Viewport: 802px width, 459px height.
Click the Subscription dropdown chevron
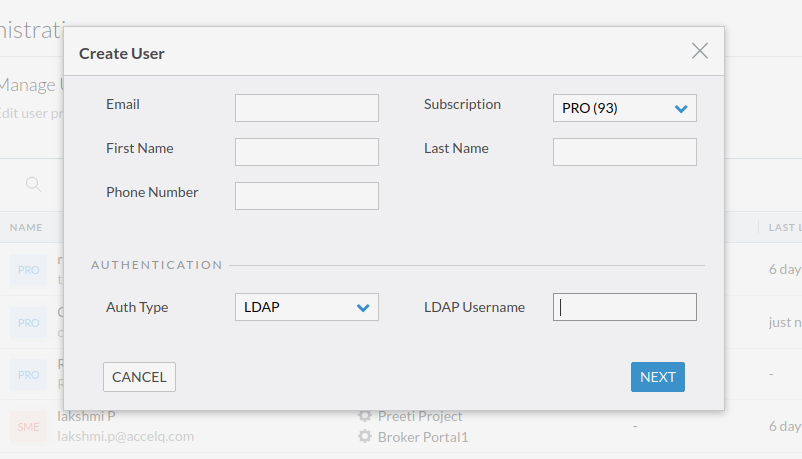tap(681, 108)
